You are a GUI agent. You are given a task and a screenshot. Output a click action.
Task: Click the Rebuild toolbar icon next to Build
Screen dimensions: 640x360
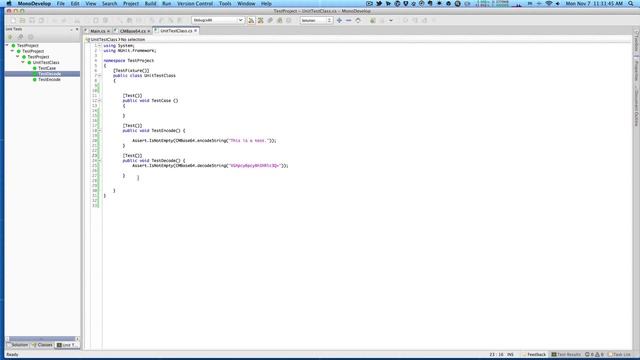(260, 20)
